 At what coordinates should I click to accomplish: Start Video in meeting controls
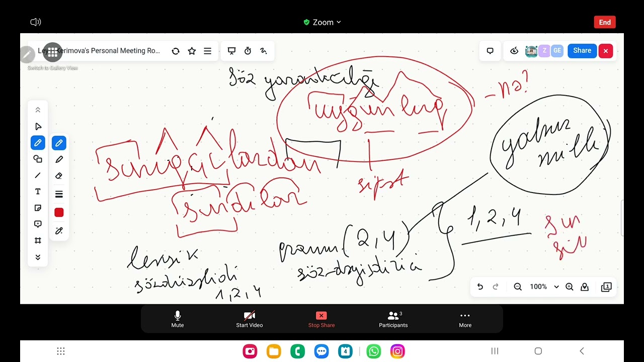point(250,319)
